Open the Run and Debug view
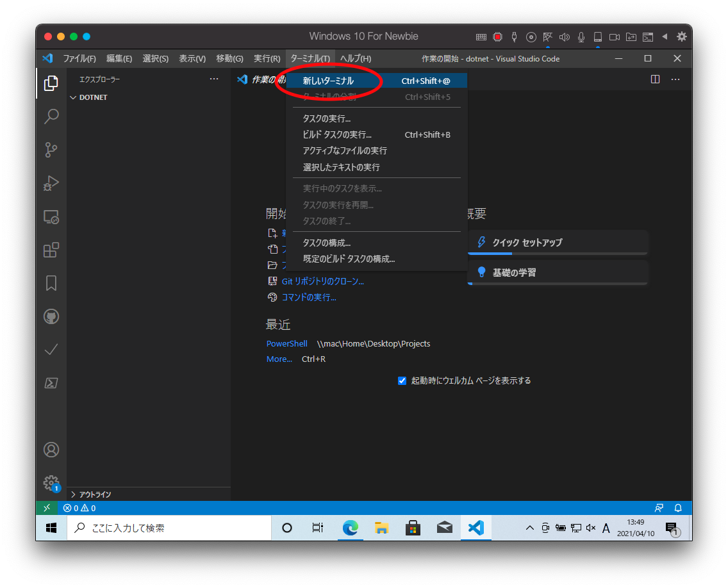Viewport: 728px width, 588px height. 51,183
